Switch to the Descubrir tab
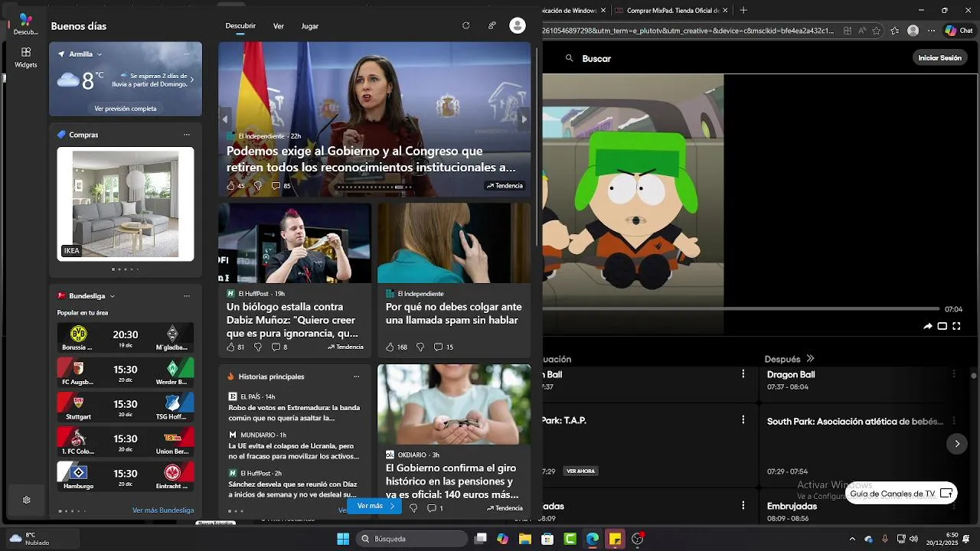980x551 pixels. coord(240,26)
